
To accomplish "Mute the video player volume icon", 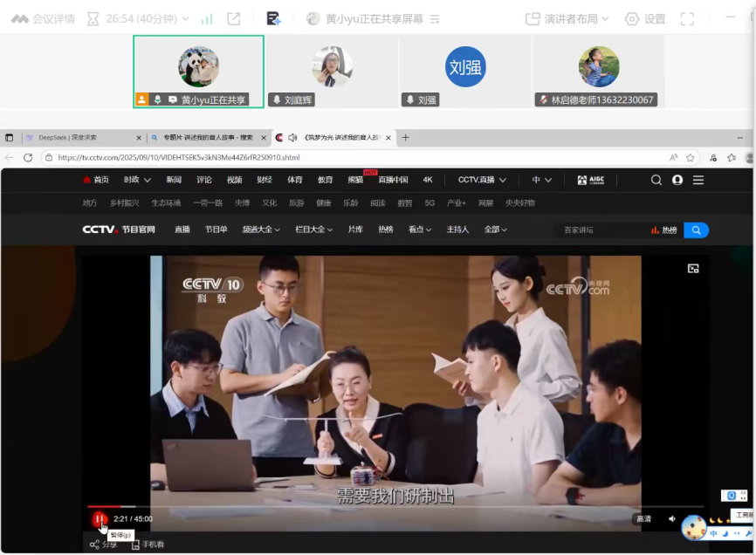I will (672, 518).
